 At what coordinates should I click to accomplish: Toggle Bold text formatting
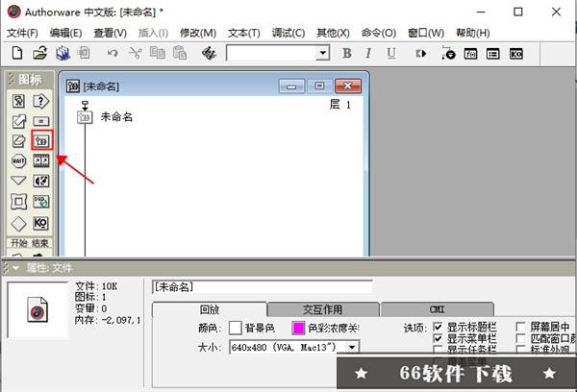pyautogui.click(x=346, y=54)
